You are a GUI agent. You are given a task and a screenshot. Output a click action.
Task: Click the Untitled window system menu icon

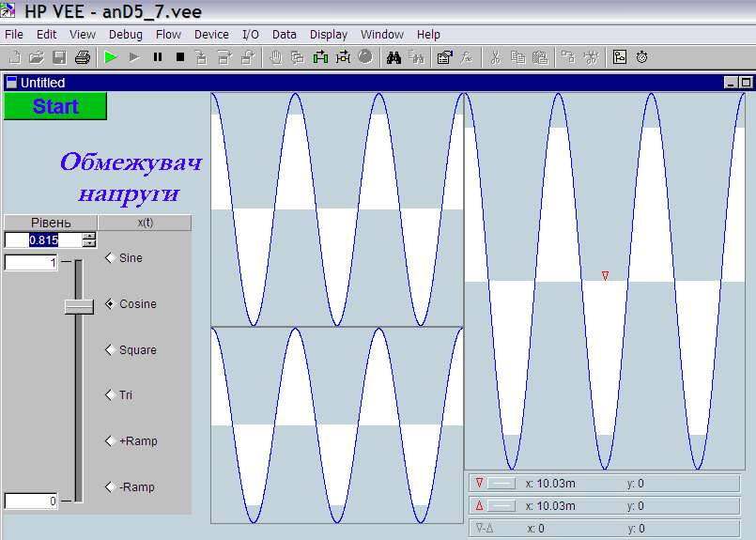[x=11, y=83]
